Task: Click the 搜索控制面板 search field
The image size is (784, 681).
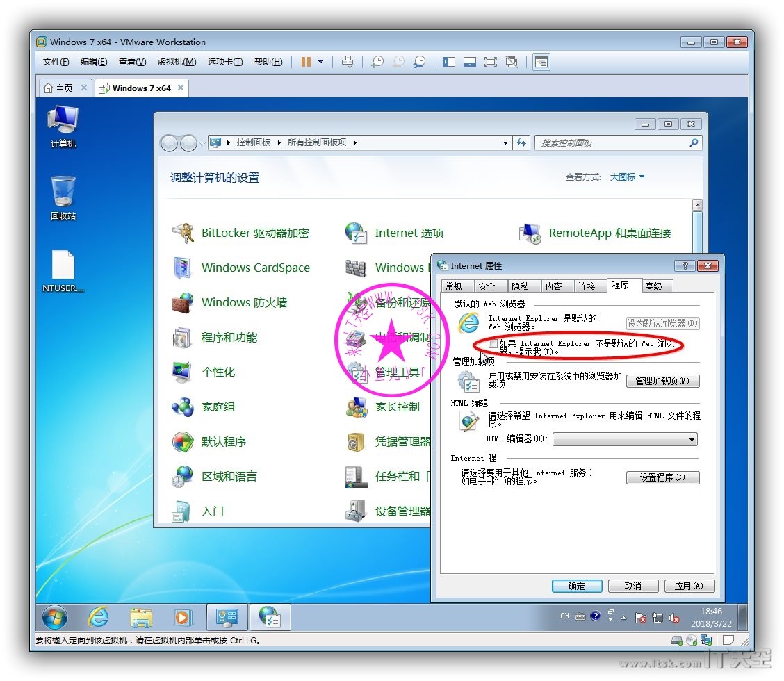Action: tap(612, 143)
